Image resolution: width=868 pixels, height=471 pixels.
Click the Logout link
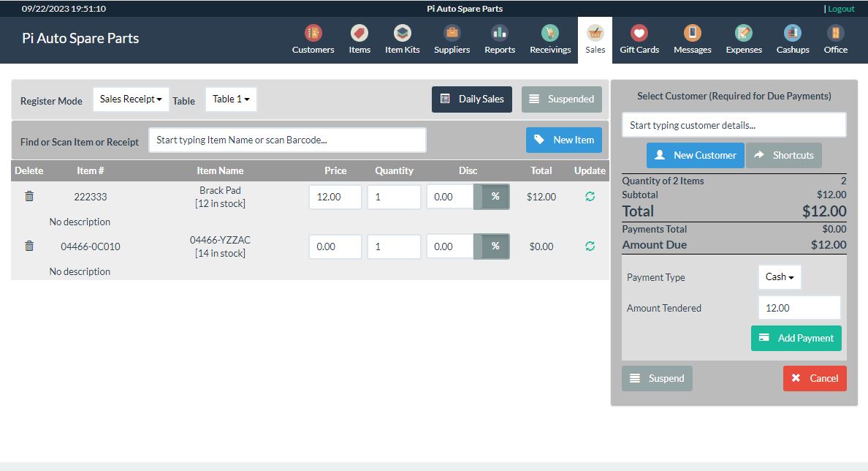click(841, 9)
